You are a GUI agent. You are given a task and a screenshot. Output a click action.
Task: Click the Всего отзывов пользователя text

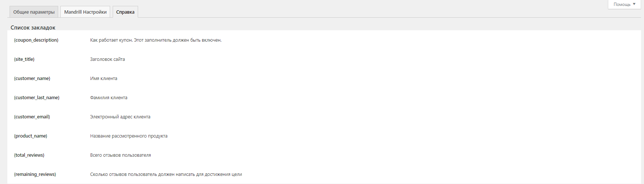(x=120, y=155)
